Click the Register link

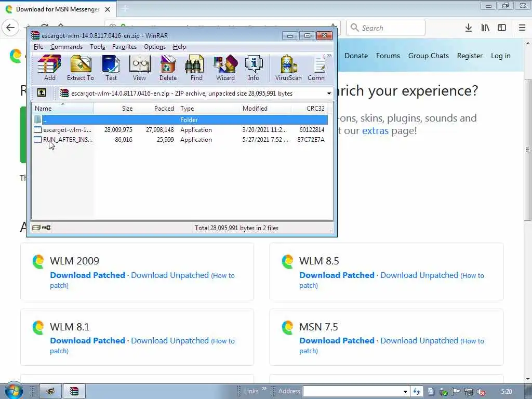[x=470, y=56]
